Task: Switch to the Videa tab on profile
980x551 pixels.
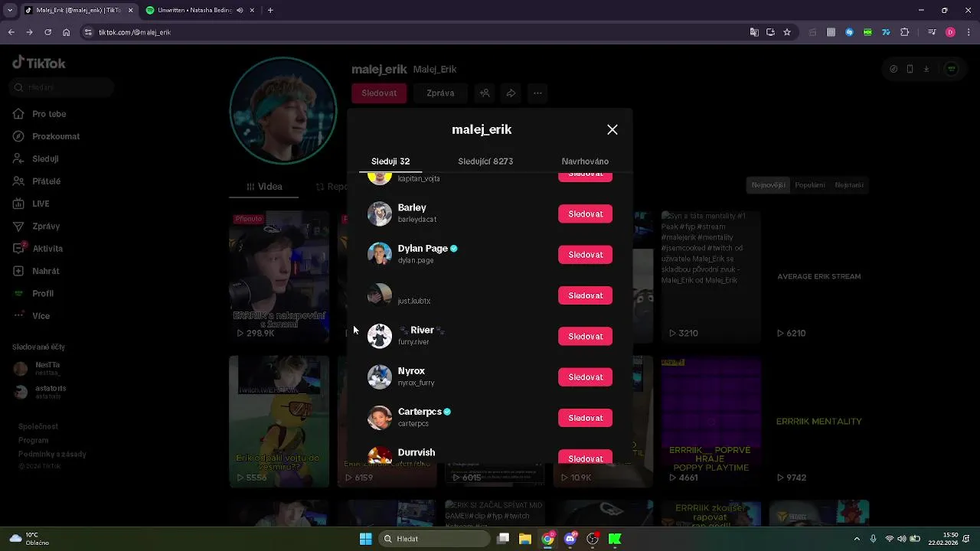Action: click(x=264, y=187)
